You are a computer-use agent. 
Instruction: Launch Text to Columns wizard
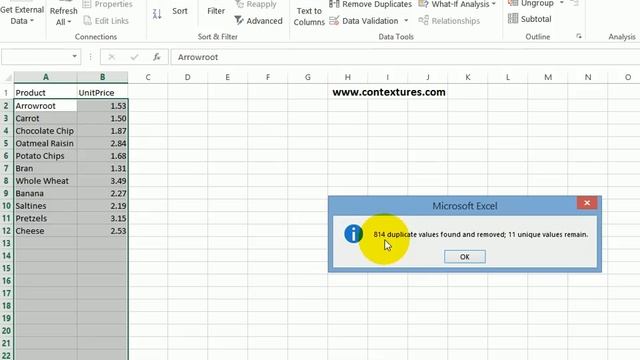pyautogui.click(x=309, y=16)
